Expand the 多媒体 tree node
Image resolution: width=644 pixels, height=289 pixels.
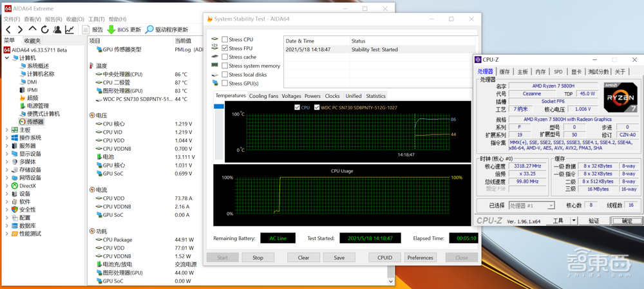click(7, 162)
